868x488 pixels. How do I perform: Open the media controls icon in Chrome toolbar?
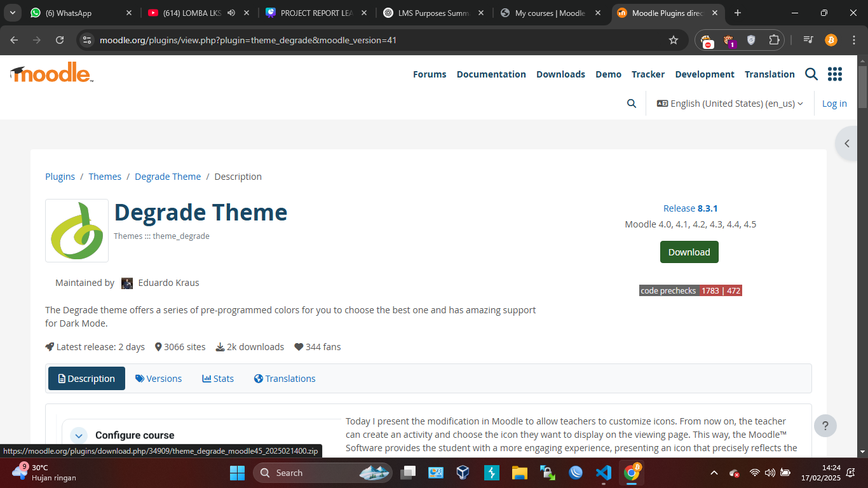tap(808, 40)
